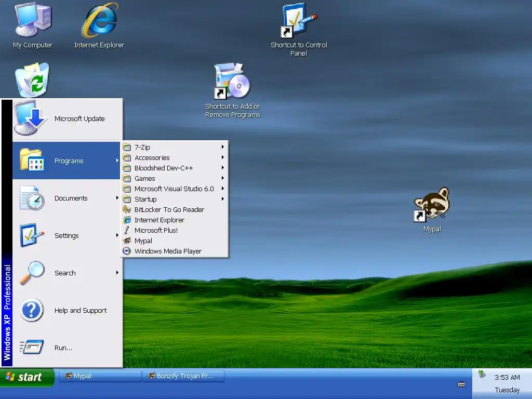Expand the Settings submenu arrow
This screenshot has width=532, height=399.
click(117, 235)
